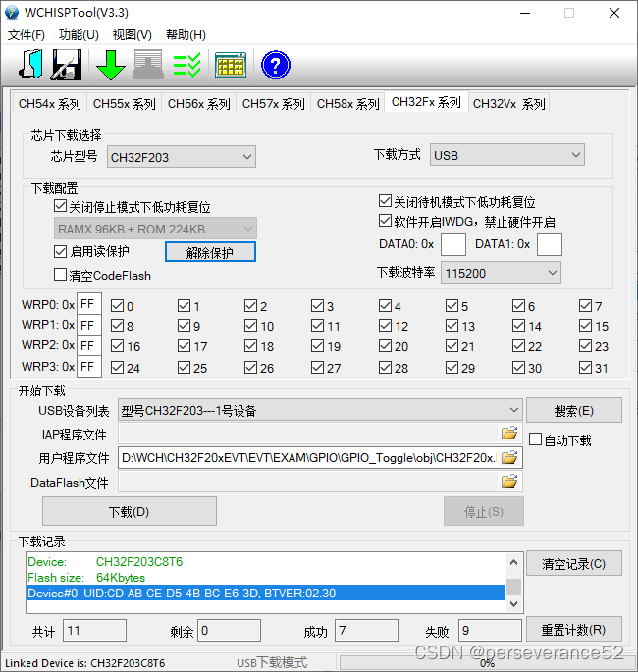This screenshot has height=672, width=638.
Task: Click the IAP程序文件 path field
Action: pyautogui.click(x=308, y=434)
